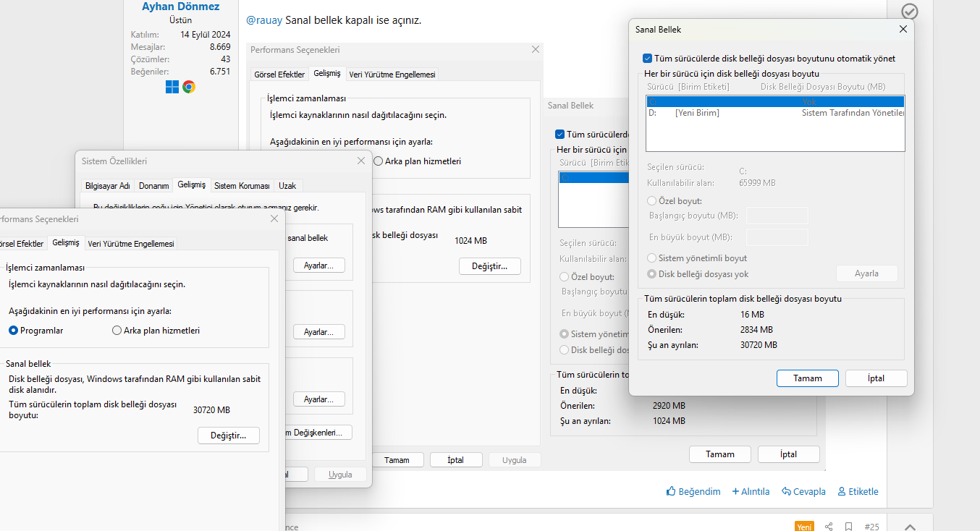The height and width of the screenshot is (531, 980).
Task: Close the Sanal Bellek window showing 2834 MB
Action: 903,30
